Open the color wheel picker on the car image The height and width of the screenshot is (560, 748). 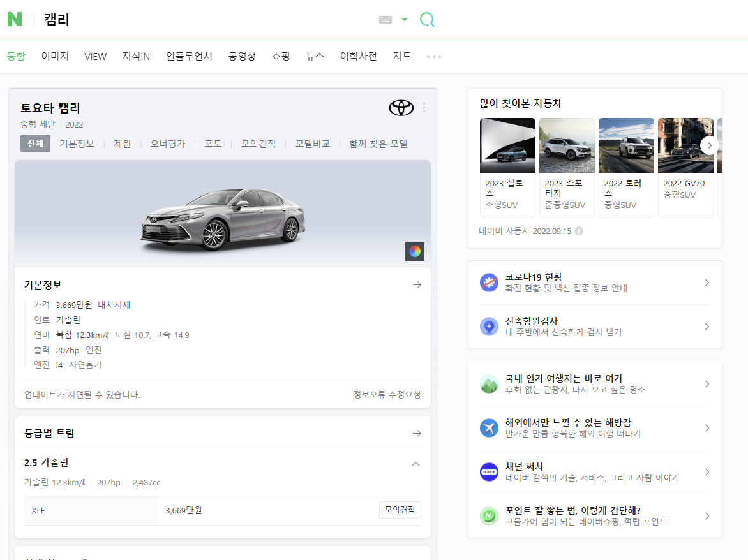[415, 251]
